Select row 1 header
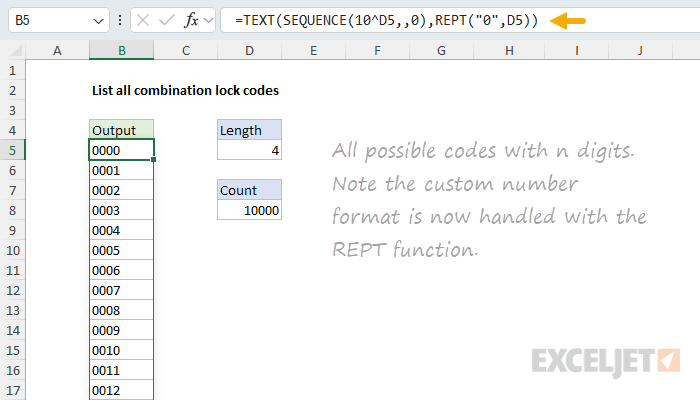The height and width of the screenshot is (400, 700). pos(12,71)
